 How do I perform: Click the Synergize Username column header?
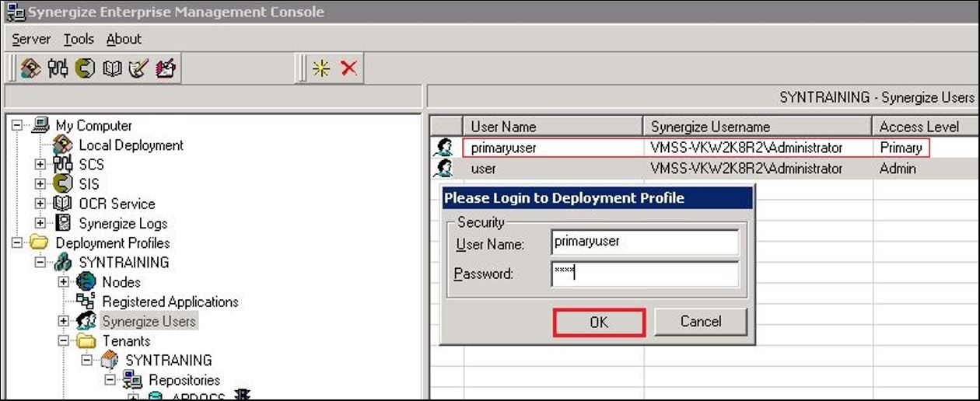pyautogui.click(x=758, y=127)
